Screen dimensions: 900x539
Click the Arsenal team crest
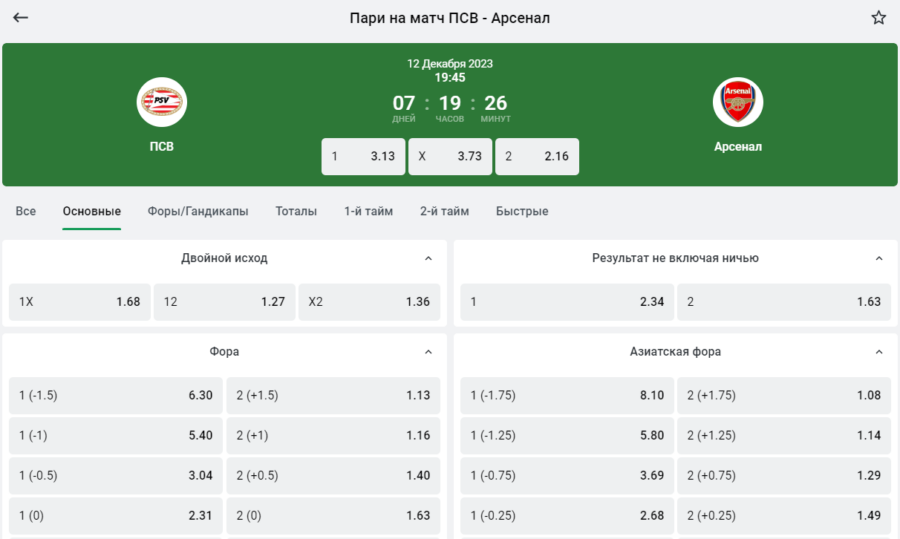(x=738, y=102)
